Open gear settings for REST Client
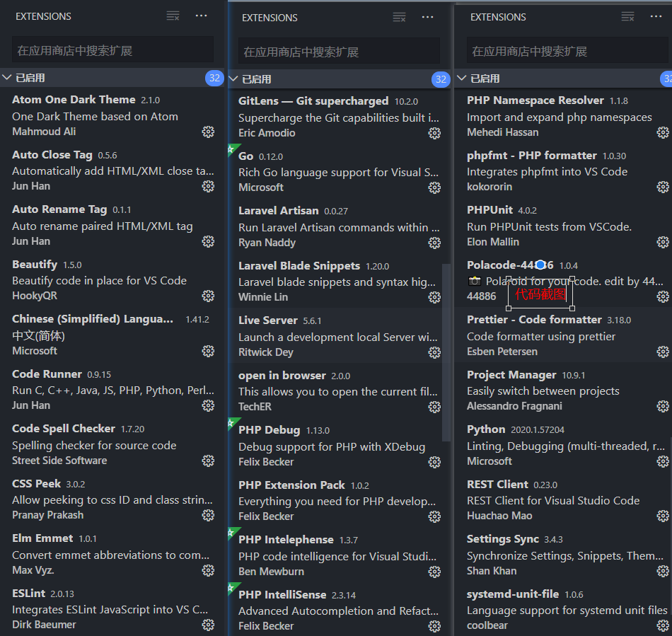The width and height of the screenshot is (672, 636). (663, 516)
